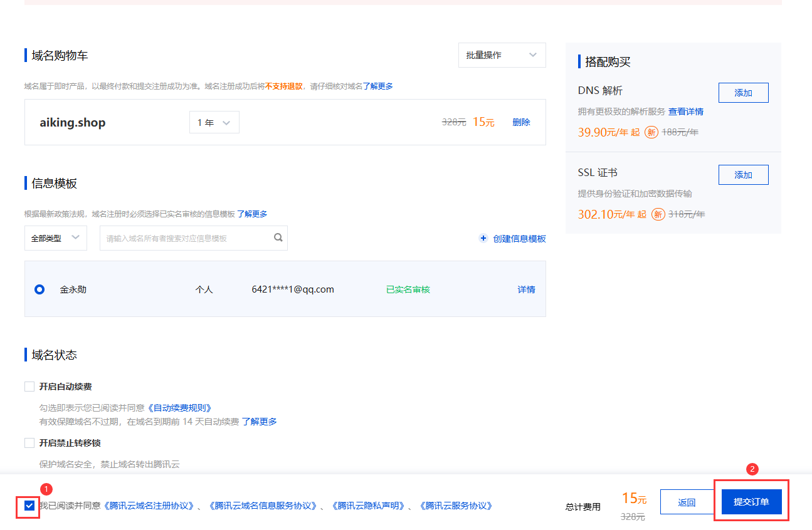The height and width of the screenshot is (530, 812).
Task: Click the 返回 button
Action: pyautogui.click(x=687, y=502)
